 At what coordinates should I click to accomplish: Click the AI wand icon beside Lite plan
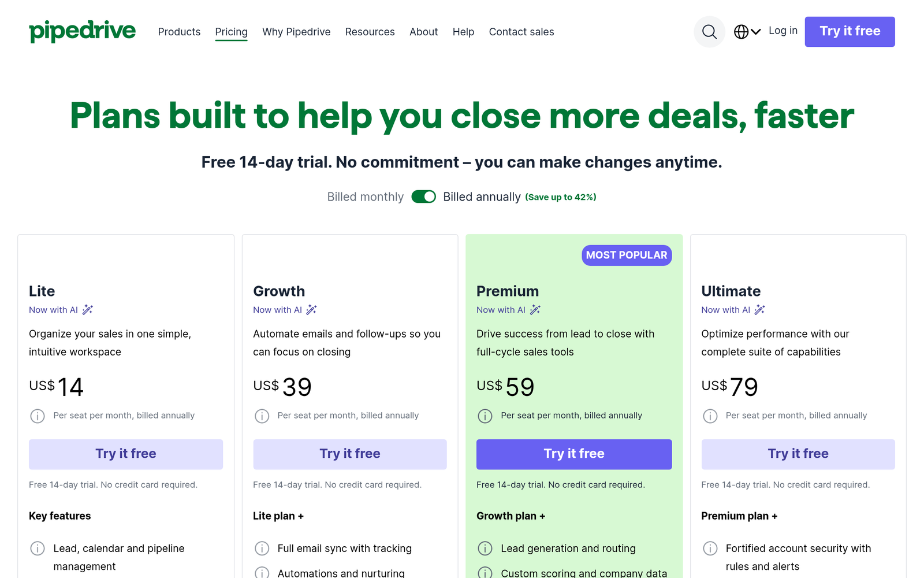coord(88,310)
